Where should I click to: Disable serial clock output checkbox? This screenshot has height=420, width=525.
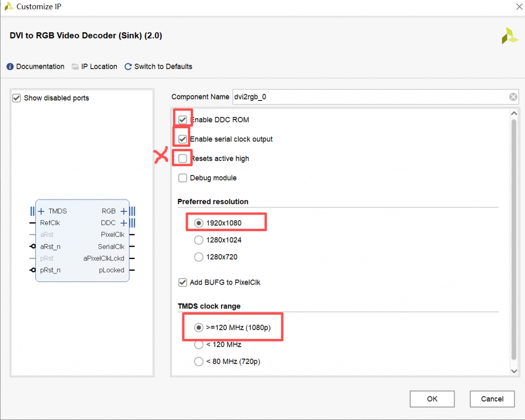pos(183,139)
